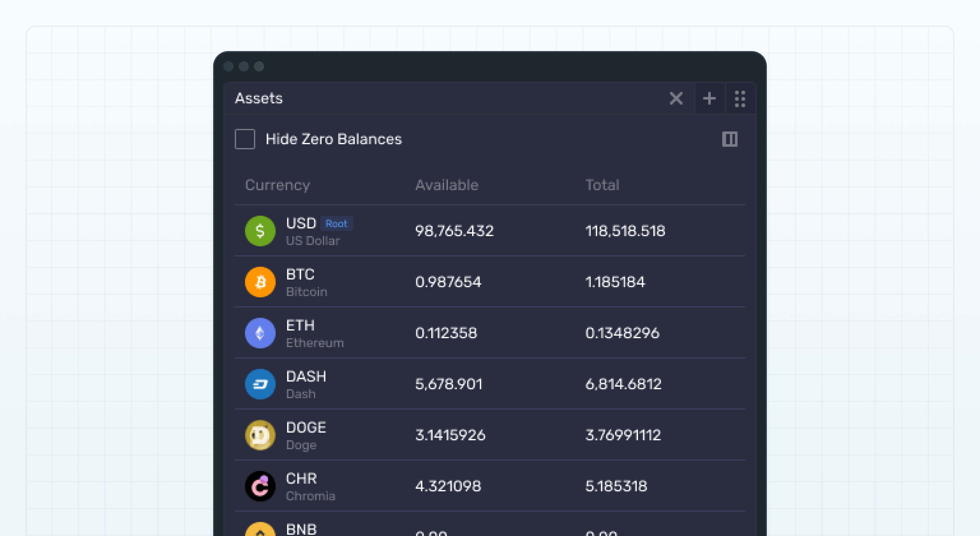Click DOGE available value 3.1415926
Viewport: 980px width, 536px height.
pos(450,435)
